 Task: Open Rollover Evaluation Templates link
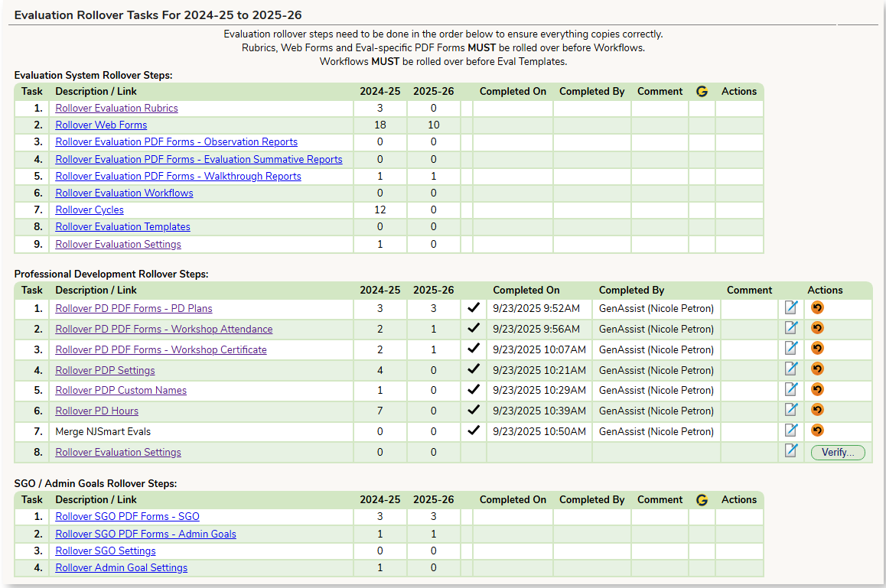122,227
